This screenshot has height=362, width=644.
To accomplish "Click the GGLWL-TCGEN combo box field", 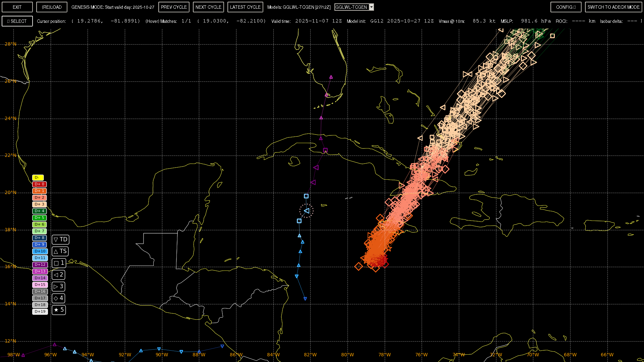I will point(352,7).
